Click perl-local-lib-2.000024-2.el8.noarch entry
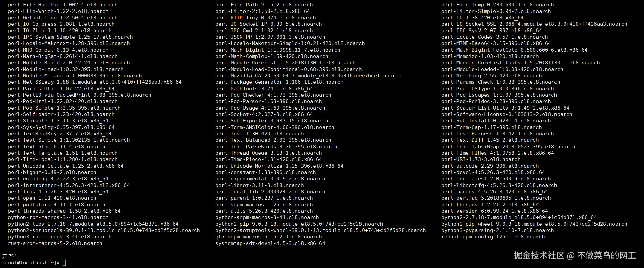 (x=270, y=192)
